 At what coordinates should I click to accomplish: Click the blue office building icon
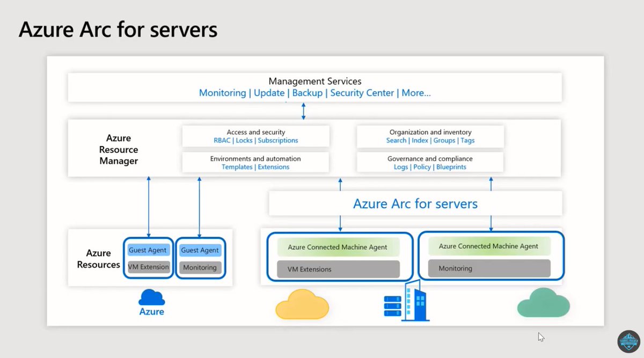tap(416, 300)
